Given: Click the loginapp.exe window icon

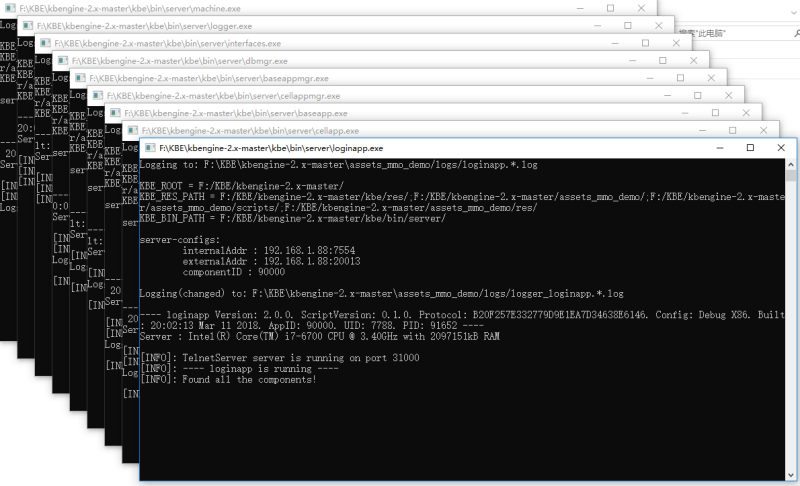Looking at the screenshot, I should [149, 148].
